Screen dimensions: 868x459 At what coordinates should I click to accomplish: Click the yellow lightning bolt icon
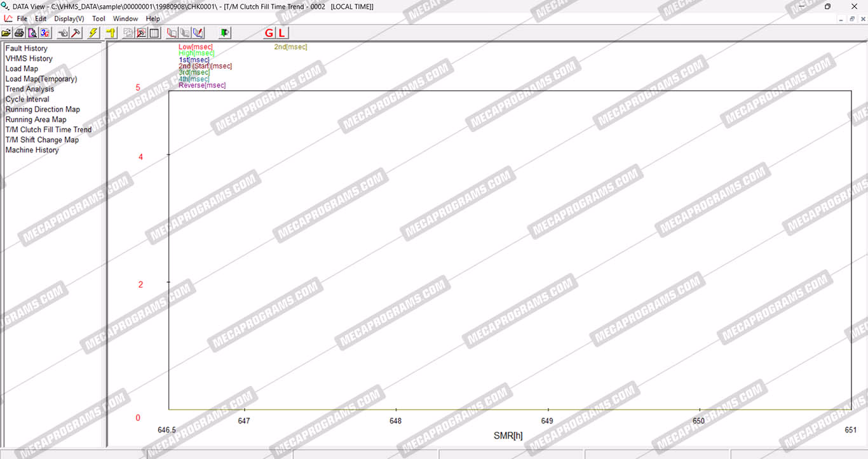click(x=93, y=33)
